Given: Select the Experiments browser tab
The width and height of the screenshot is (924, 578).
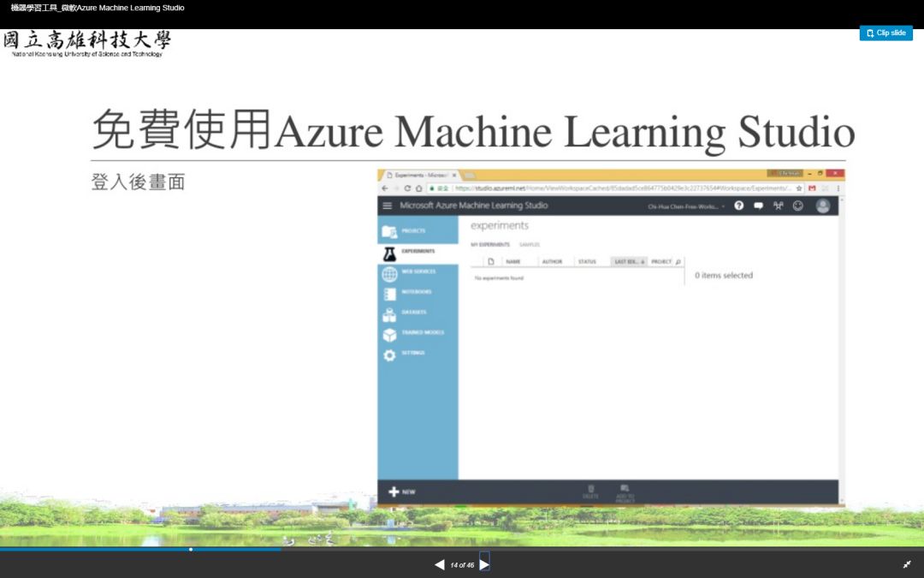Looking at the screenshot, I should point(420,176).
